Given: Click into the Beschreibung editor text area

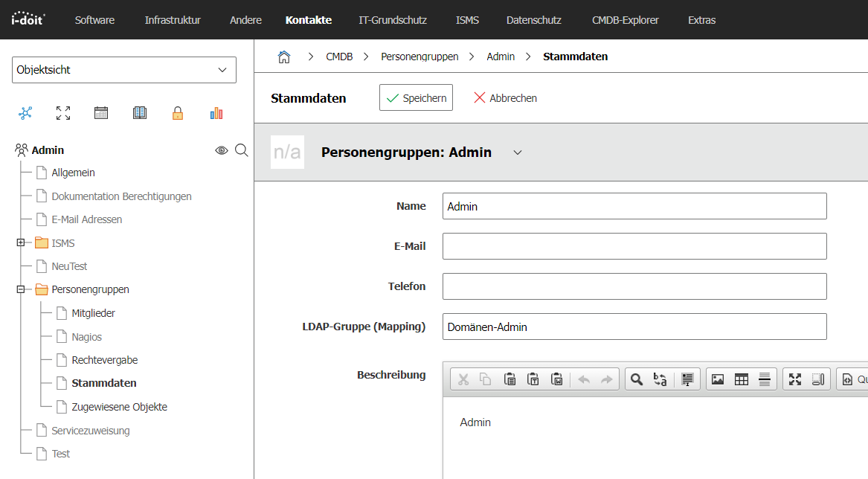Looking at the screenshot, I should 655,437.
